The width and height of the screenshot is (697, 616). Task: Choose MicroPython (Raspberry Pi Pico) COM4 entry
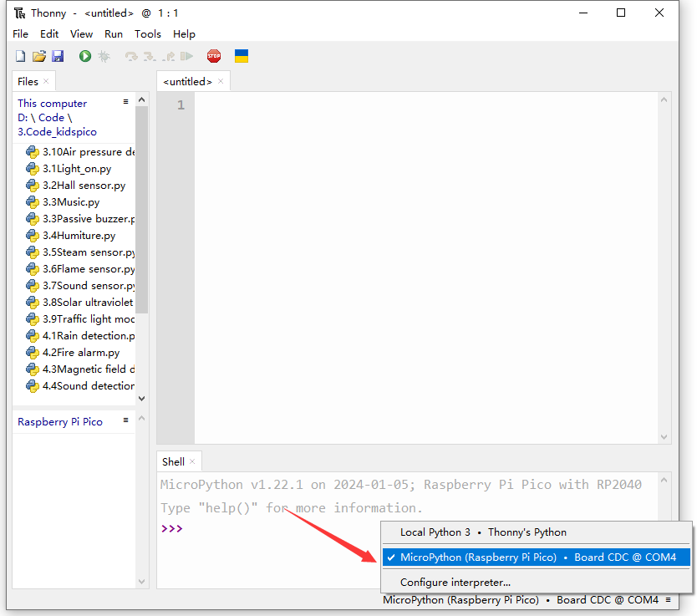click(536, 557)
